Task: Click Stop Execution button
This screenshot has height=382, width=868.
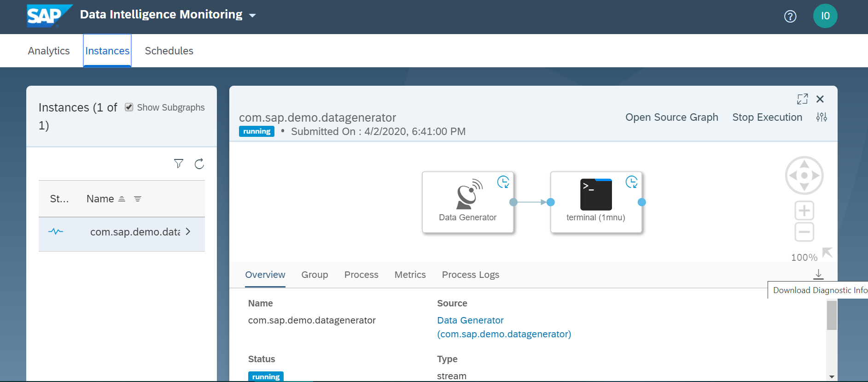Action: (x=767, y=117)
